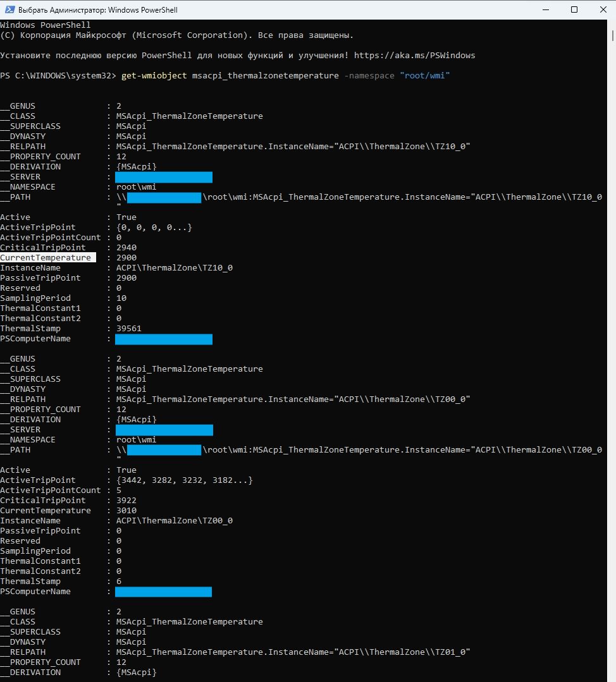Click the CurrentTemperature value 3010

click(x=126, y=511)
